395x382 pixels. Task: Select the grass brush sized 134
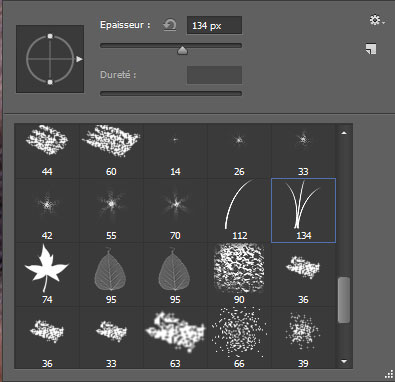click(303, 211)
